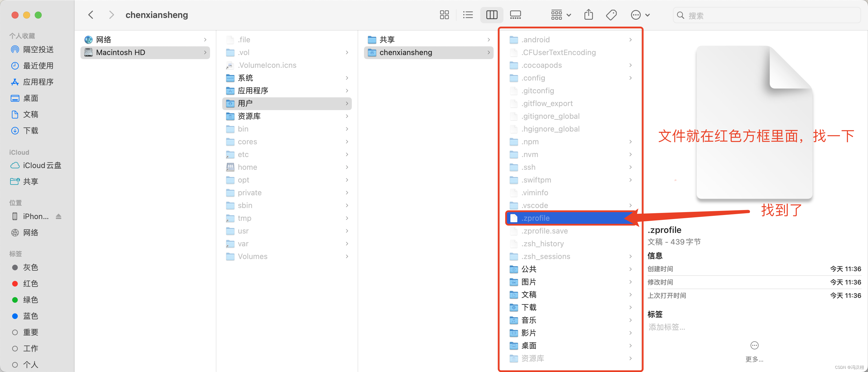This screenshot has width=868, height=372.
Task: Switch to gallery view
Action: point(515,15)
